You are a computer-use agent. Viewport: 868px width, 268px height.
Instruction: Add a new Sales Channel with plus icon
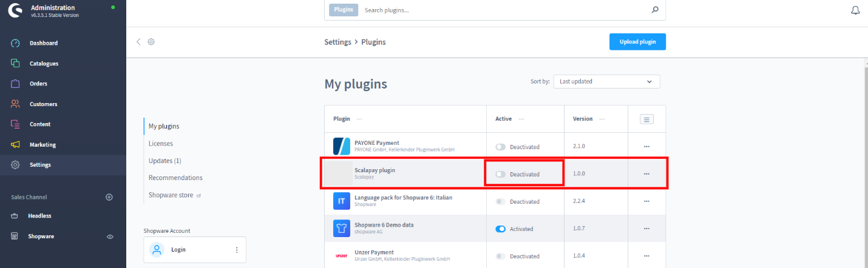(x=109, y=197)
